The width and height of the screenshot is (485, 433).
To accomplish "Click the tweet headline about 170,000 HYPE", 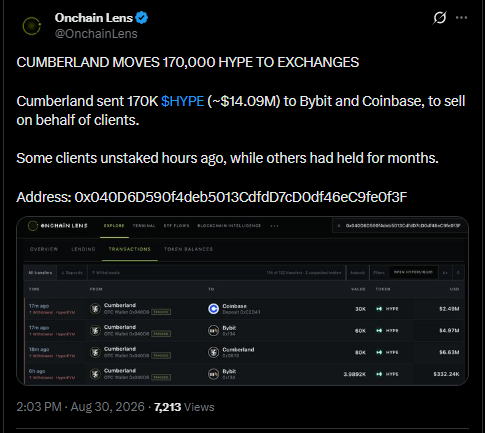I will [x=188, y=62].
